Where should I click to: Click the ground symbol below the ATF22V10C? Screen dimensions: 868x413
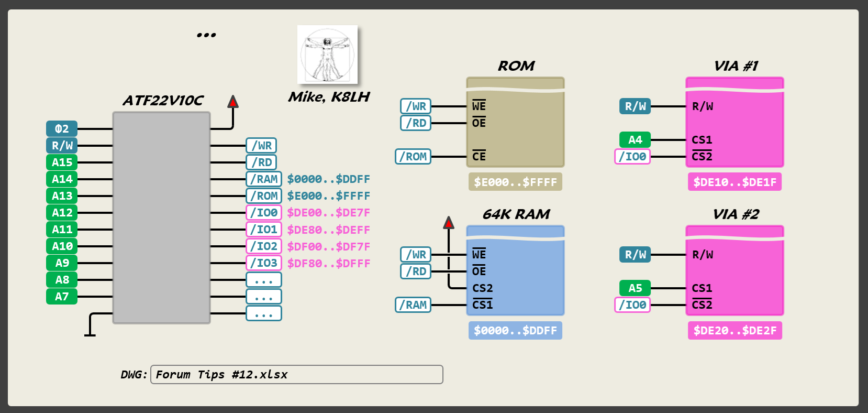90,333
